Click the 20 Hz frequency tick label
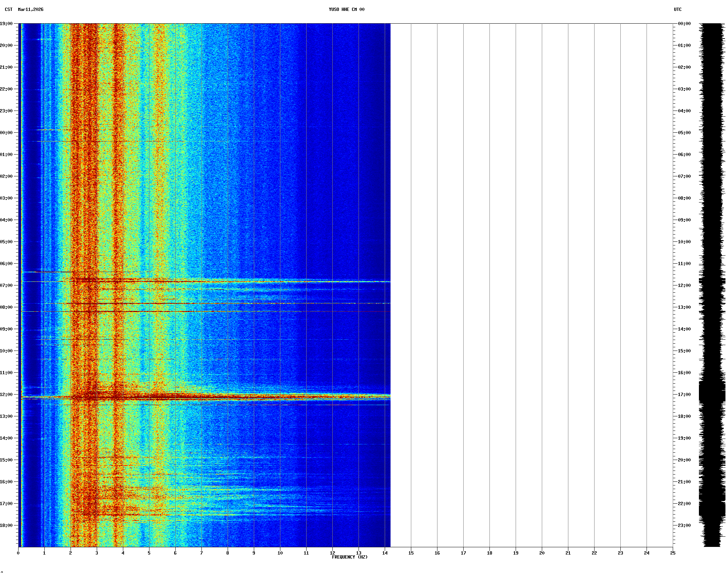The image size is (728, 576). click(x=542, y=553)
